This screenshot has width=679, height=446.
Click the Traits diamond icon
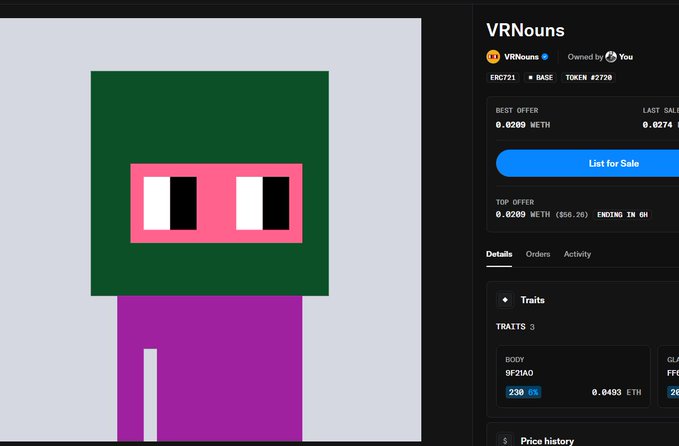point(505,300)
